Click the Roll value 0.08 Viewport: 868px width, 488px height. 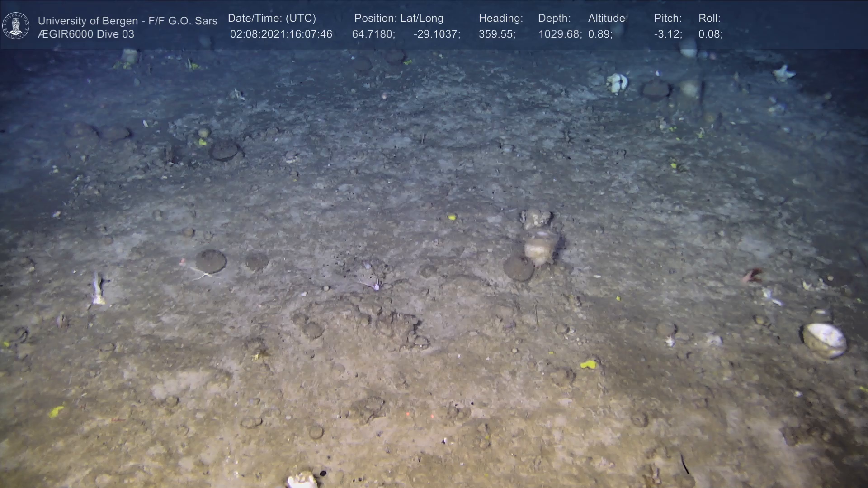point(710,34)
